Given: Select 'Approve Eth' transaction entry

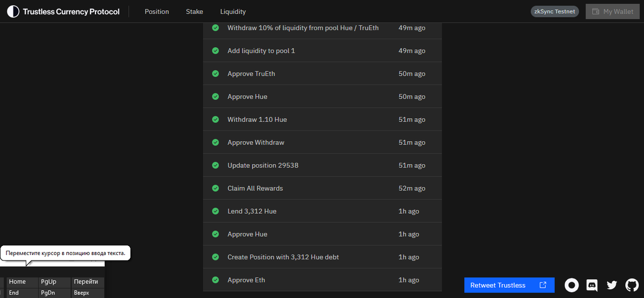Looking at the screenshot, I should tap(323, 280).
